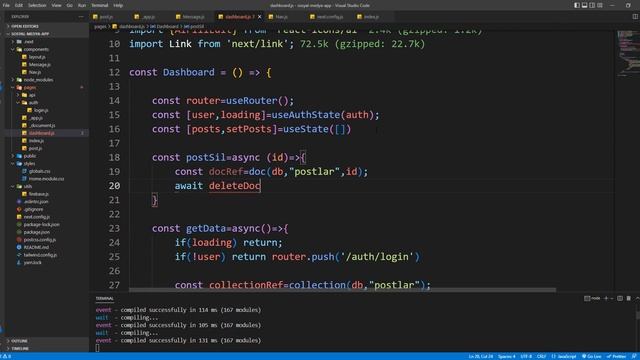
Task: Maximize terminal panel with chevron-up
Action: click(637, 299)
